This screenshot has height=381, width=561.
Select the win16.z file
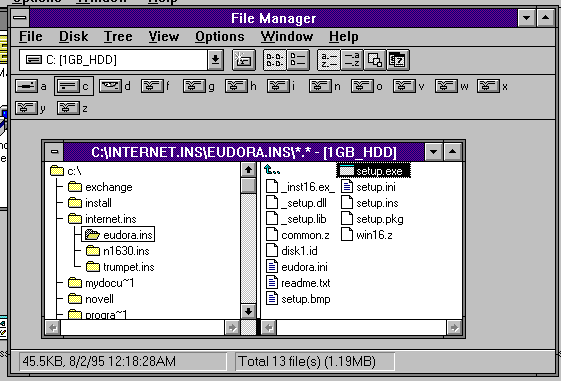(367, 235)
